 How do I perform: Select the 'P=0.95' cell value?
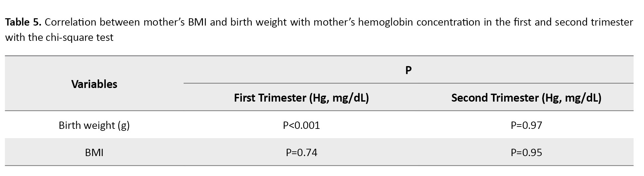pos(526,152)
